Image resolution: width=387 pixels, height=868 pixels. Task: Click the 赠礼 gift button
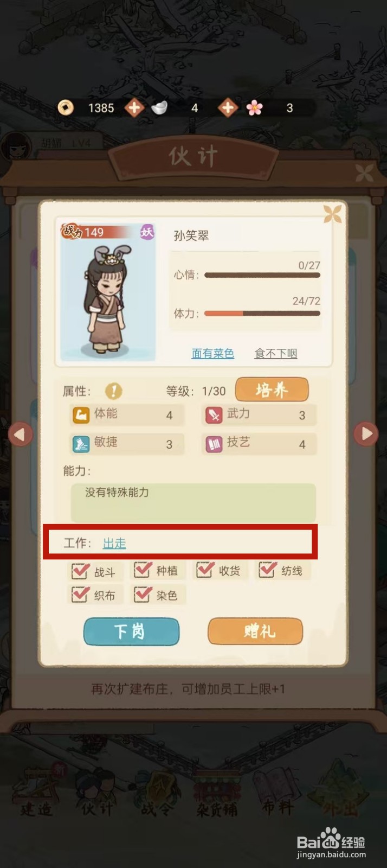point(255,631)
